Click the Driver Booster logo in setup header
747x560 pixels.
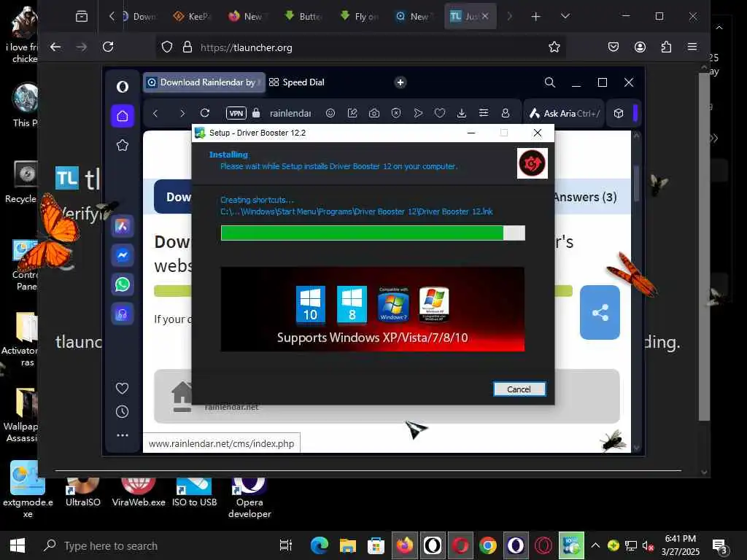click(x=532, y=163)
